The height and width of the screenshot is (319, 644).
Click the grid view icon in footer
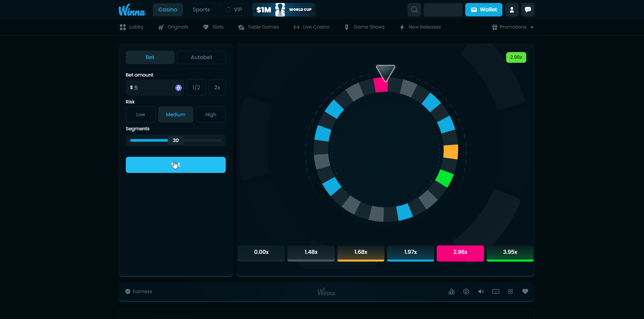click(x=511, y=291)
